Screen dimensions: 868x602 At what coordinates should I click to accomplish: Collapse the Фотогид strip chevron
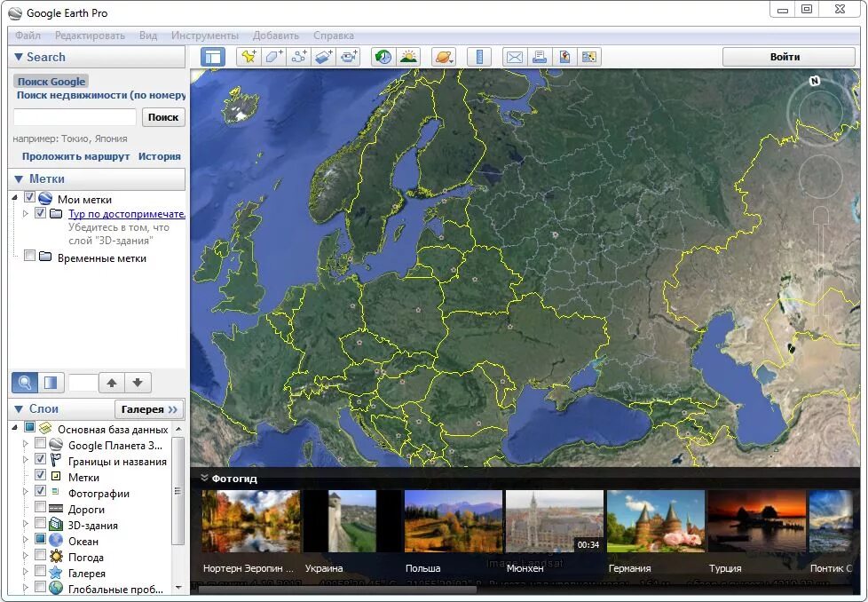(x=204, y=478)
